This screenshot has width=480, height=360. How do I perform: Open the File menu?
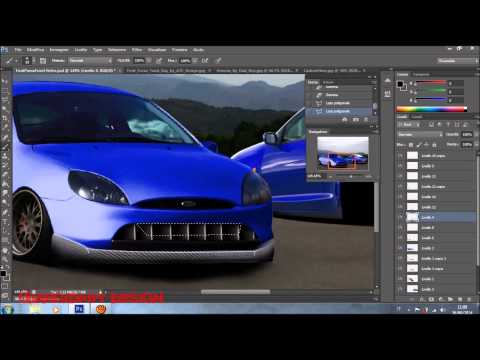coord(18,50)
